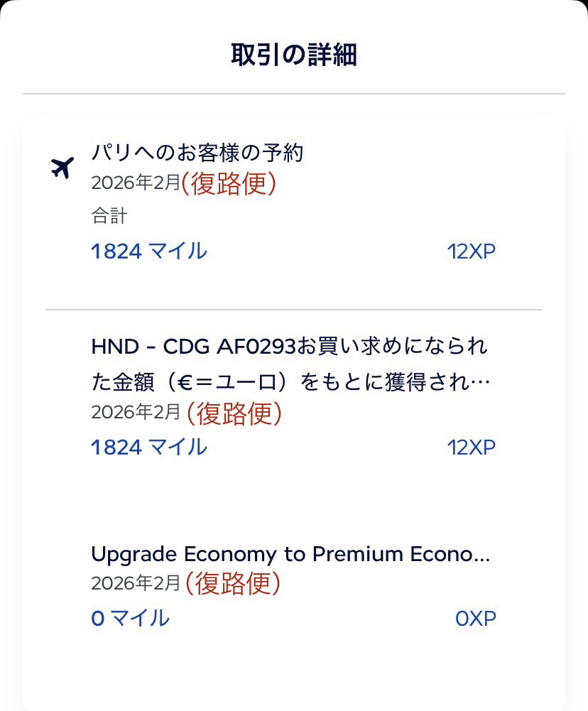Tap the 12XP value in the 合計 row
The height and width of the screenshot is (711, 588).
(472, 251)
